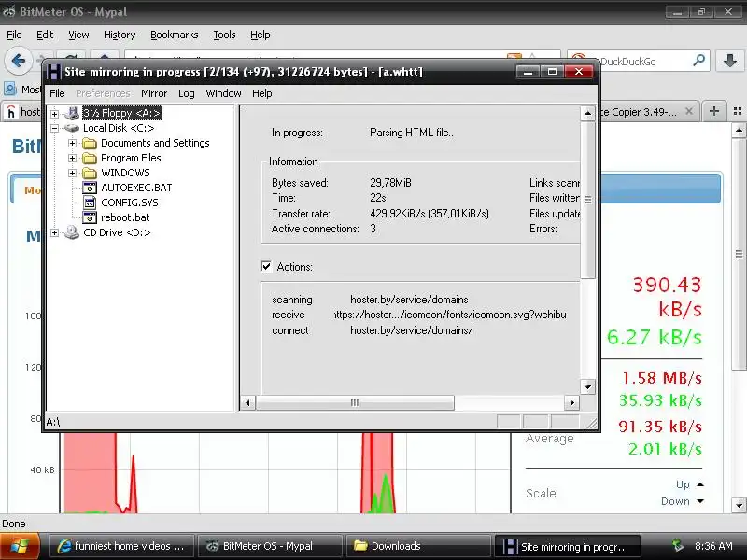Screen dimensions: 747x560
Task: Expand the CD Drive D: node
Action: pos(54,232)
